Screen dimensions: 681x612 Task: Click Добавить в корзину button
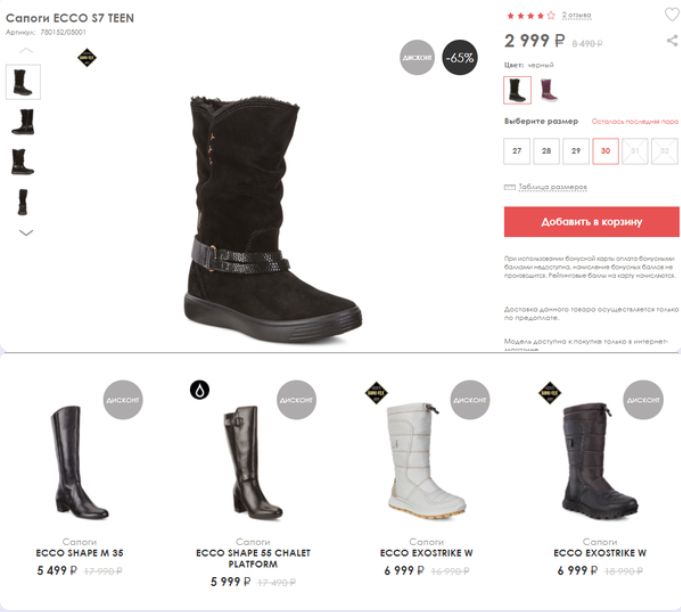pyautogui.click(x=592, y=222)
